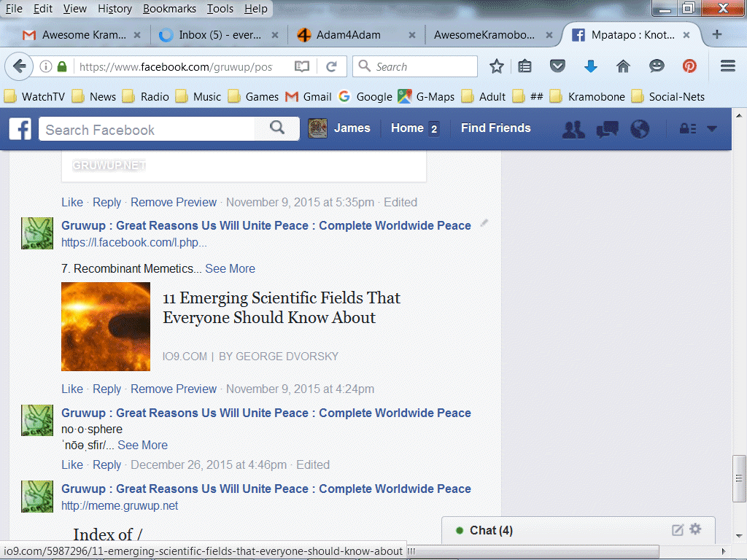This screenshot has width=747, height=560.
Task: Open the Bookmarks menu
Action: [x=169, y=9]
